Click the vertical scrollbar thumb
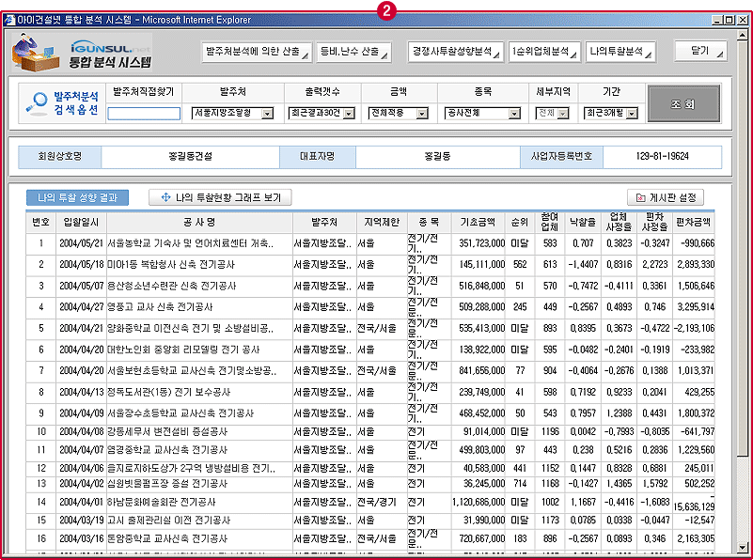 (743, 247)
